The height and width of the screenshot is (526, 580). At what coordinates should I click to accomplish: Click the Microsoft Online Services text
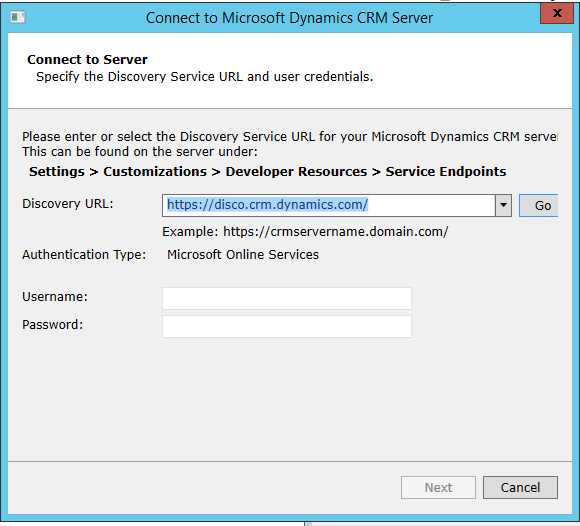point(243,254)
